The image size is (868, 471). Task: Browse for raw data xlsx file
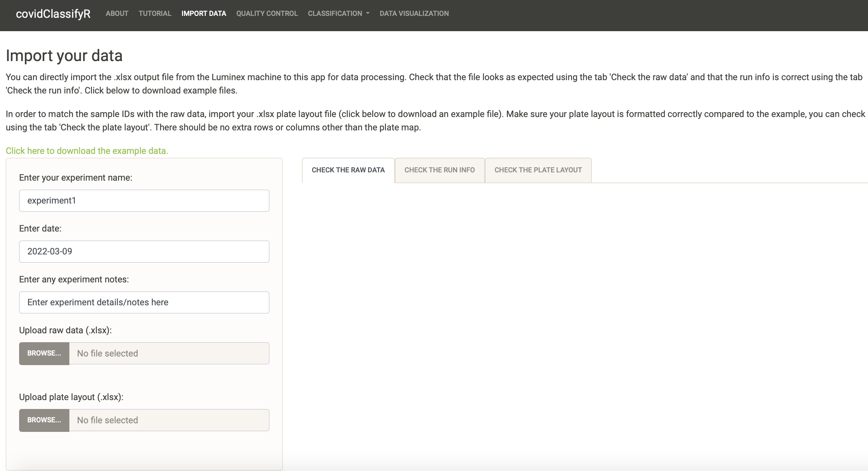tap(44, 353)
